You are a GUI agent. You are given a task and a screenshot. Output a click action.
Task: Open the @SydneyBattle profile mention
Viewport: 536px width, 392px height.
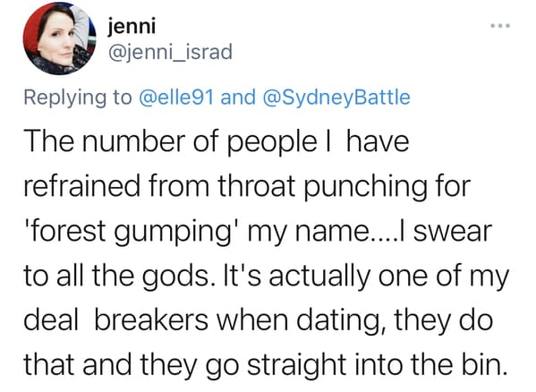point(336,97)
